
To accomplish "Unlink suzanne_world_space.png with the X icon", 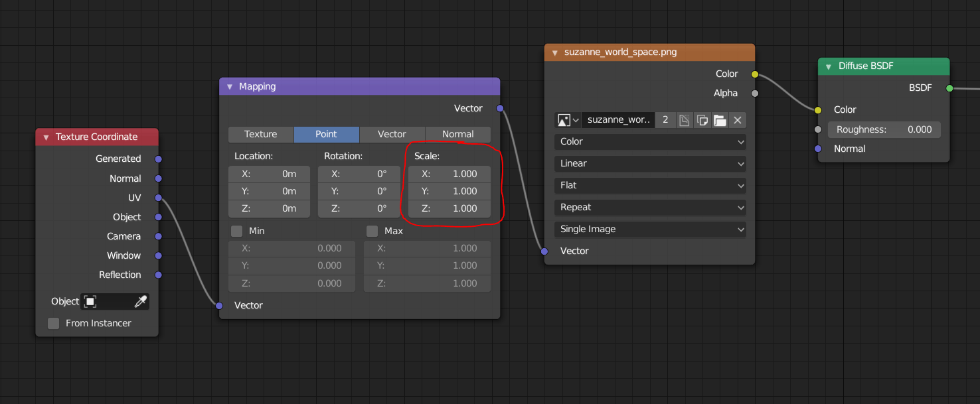I will tap(737, 120).
